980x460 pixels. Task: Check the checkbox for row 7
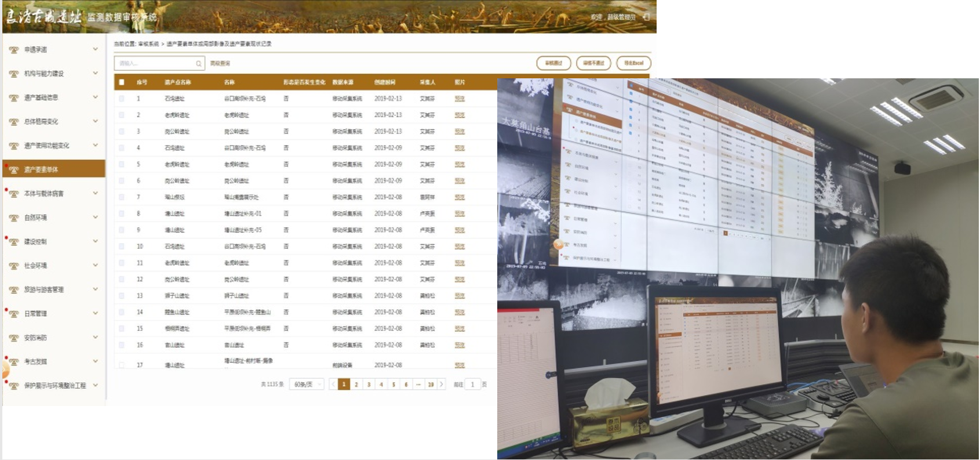pyautogui.click(x=122, y=197)
